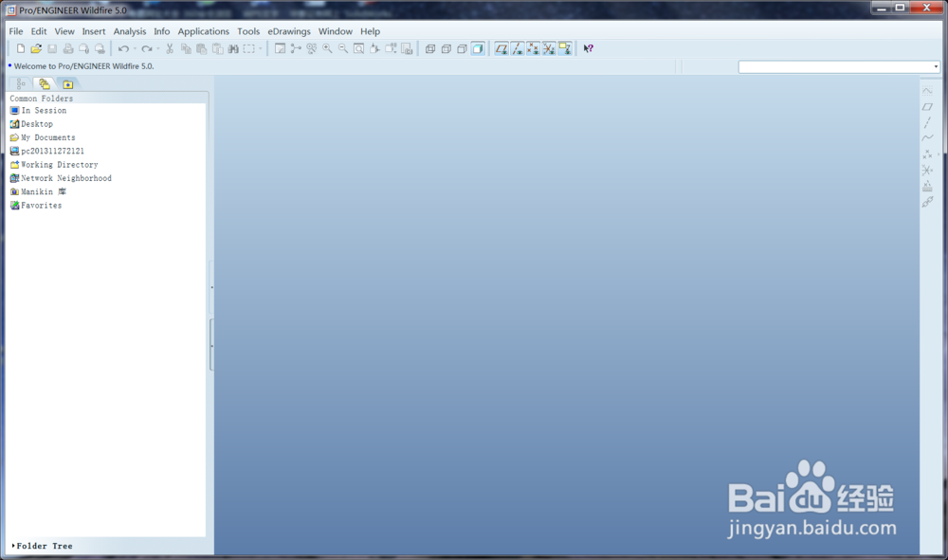The image size is (948, 560).
Task: Toggle annotation element display
Action: [x=565, y=49]
